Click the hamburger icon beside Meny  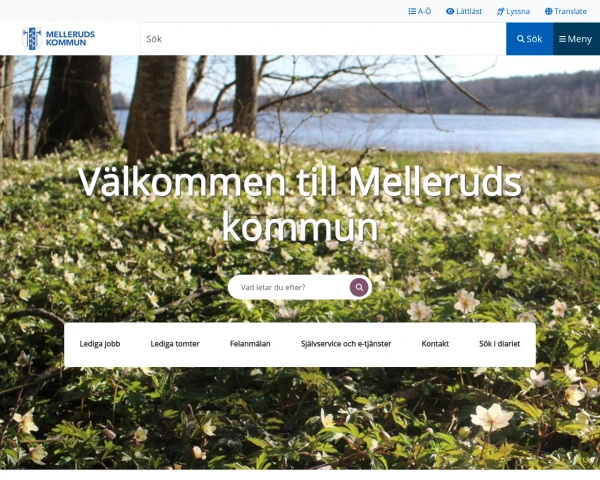coord(562,39)
